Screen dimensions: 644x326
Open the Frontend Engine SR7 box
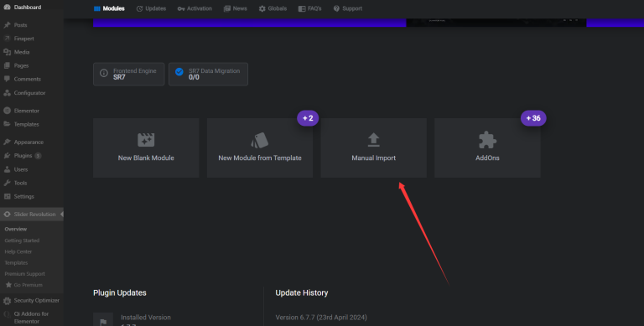pyautogui.click(x=129, y=75)
